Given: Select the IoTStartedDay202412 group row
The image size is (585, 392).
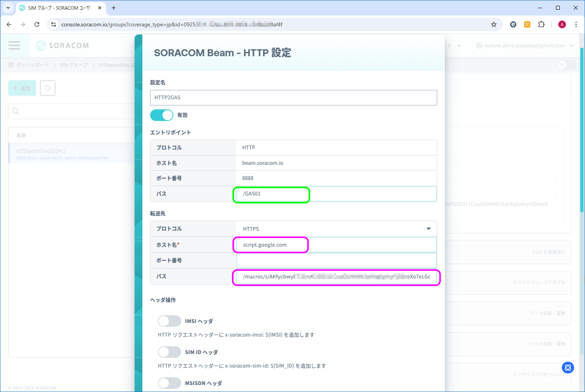Looking at the screenshot, I should 71,153.
